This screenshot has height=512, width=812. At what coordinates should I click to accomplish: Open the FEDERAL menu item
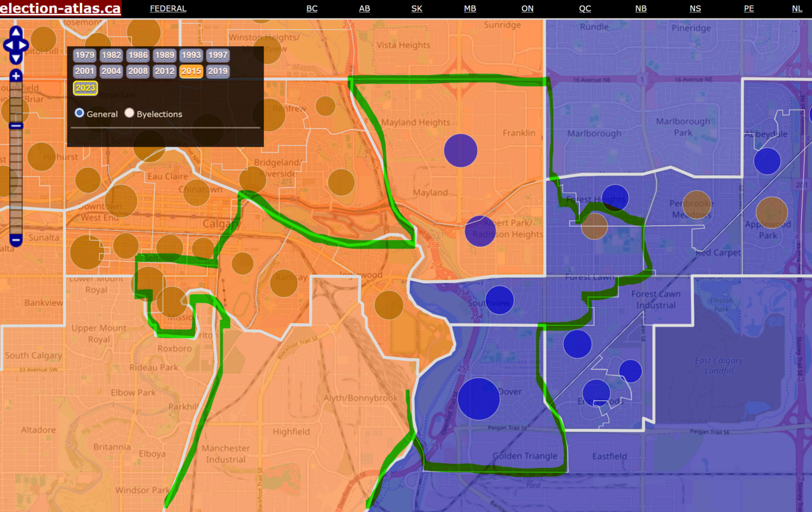(x=168, y=9)
